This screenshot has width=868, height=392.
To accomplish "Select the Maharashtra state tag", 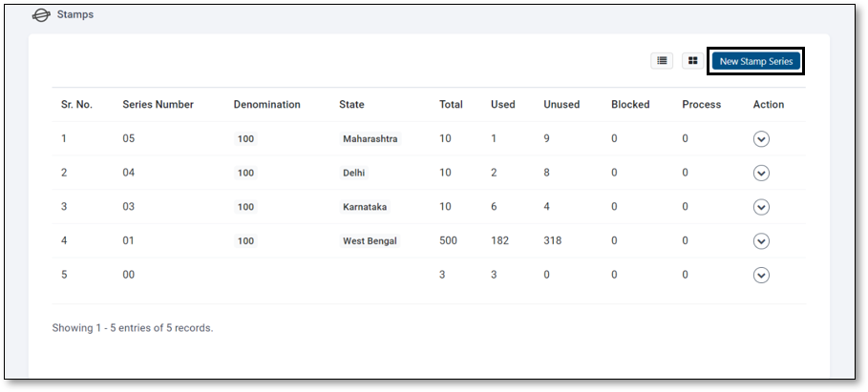I will [x=370, y=139].
